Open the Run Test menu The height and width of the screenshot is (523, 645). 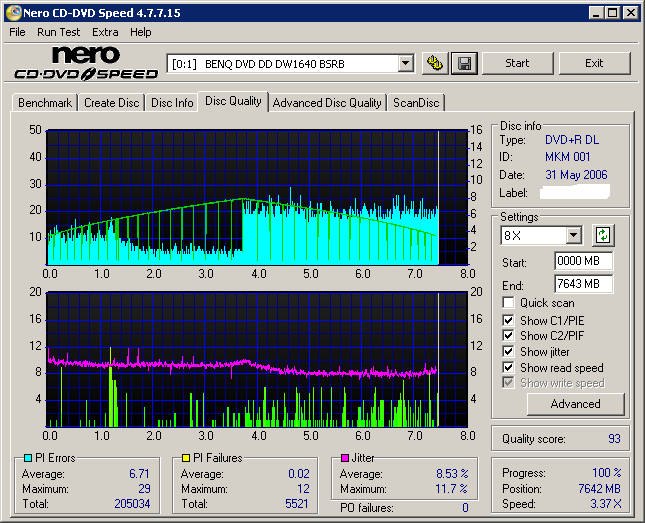[x=58, y=32]
